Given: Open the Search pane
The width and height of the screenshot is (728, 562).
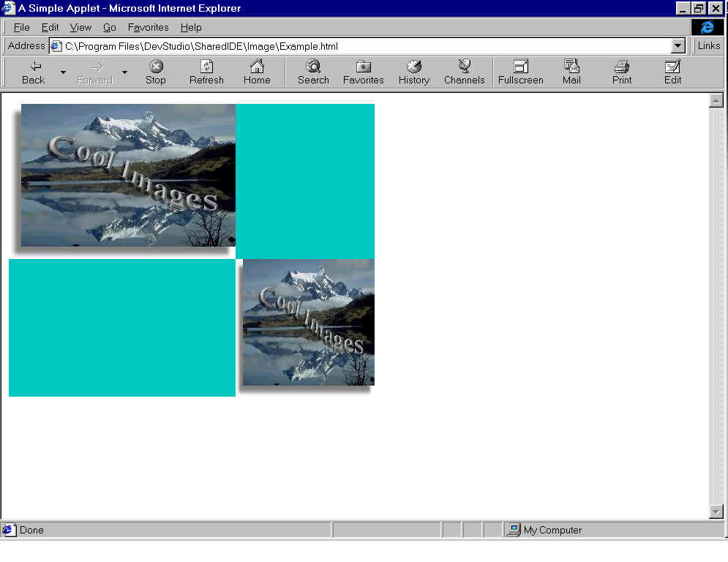Looking at the screenshot, I should [313, 72].
